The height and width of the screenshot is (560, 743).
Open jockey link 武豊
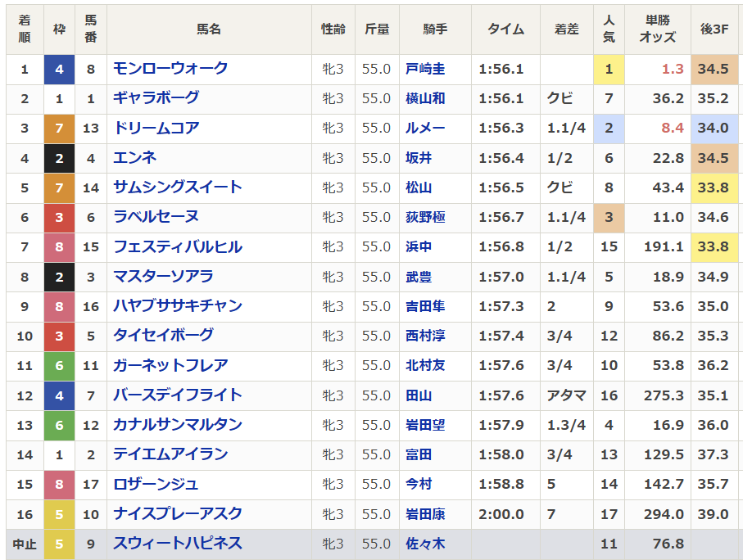coord(419,276)
